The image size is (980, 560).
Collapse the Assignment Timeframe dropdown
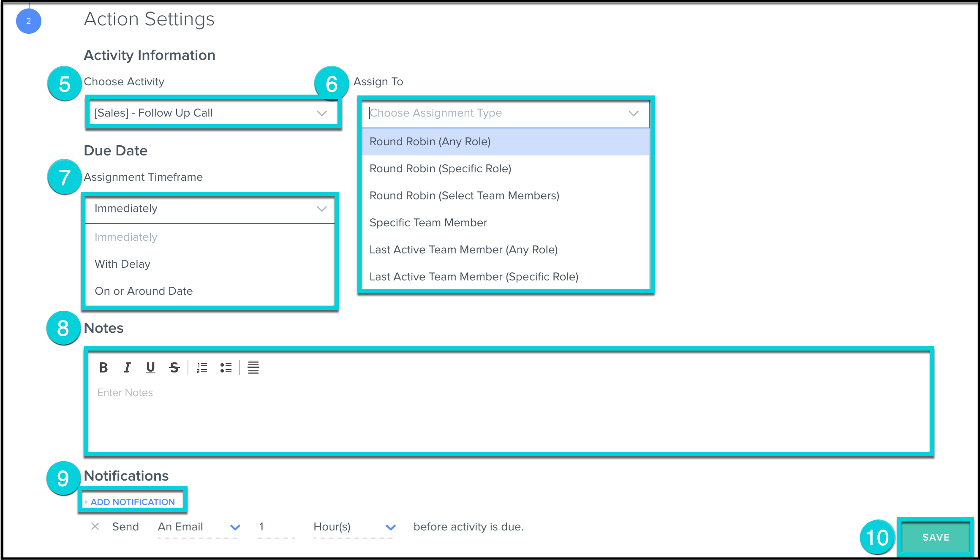coord(322,209)
